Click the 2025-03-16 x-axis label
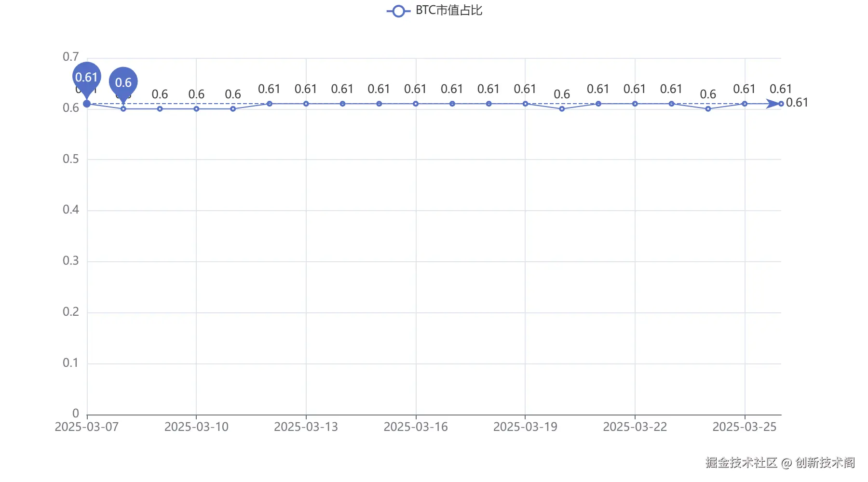The width and height of the screenshot is (868, 482). (416, 427)
